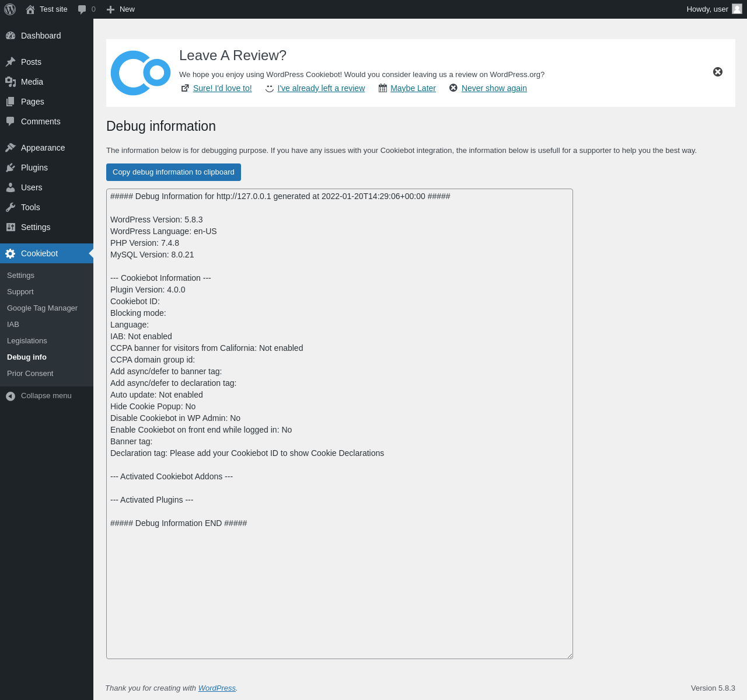Viewport: 747px width, 700px height.
Task: Click the Tools wrench icon
Action: 11,207
